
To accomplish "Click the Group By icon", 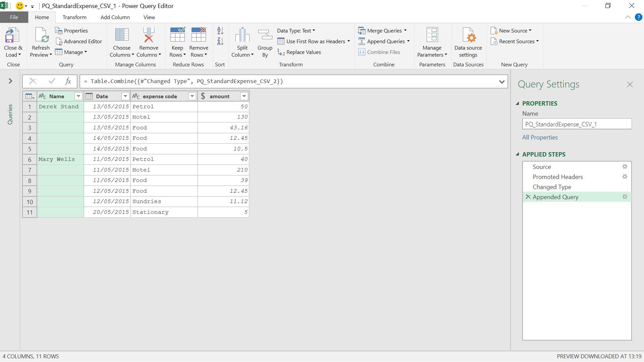I will 265,35.
